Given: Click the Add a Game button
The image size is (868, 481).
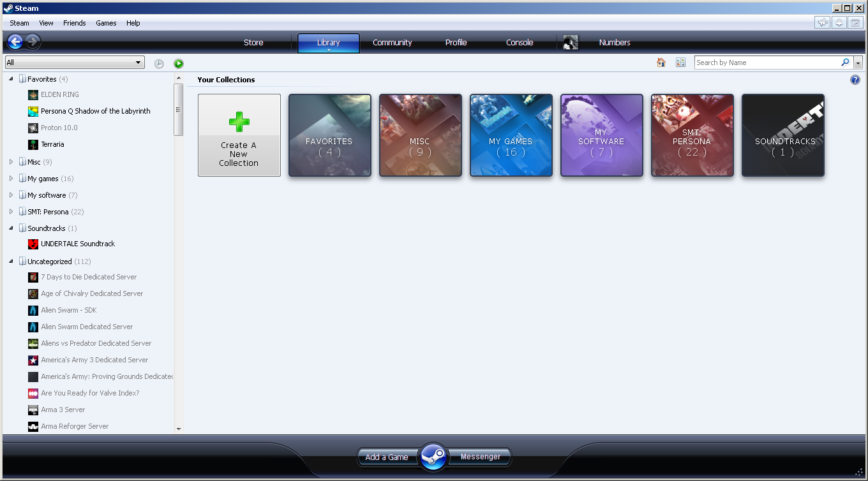Looking at the screenshot, I should click(387, 457).
